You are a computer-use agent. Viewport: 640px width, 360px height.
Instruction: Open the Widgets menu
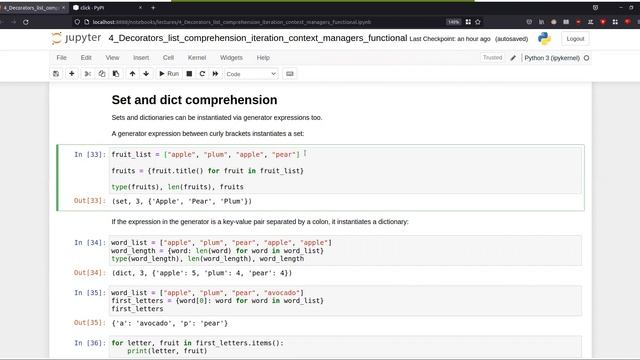231,58
